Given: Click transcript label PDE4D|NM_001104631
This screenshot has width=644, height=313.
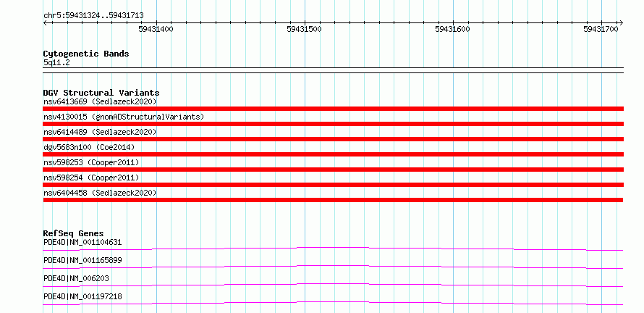Looking at the screenshot, I should click(x=82, y=242).
